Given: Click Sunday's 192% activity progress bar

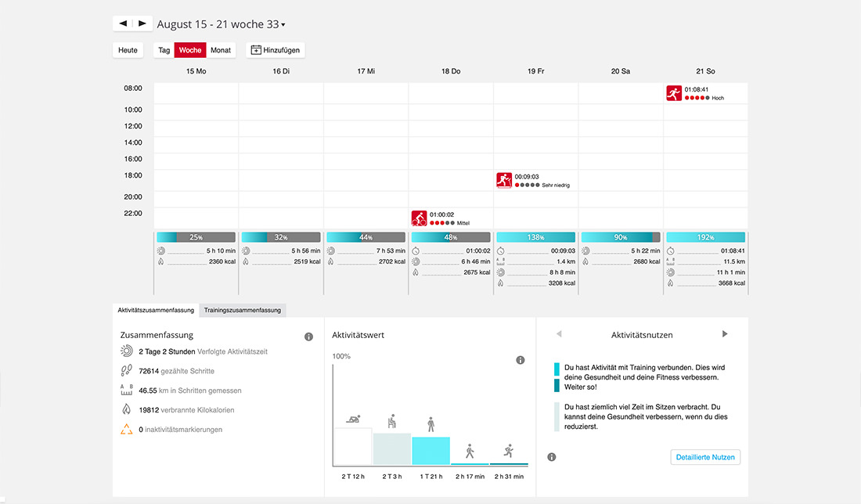Looking at the screenshot, I should [x=705, y=237].
